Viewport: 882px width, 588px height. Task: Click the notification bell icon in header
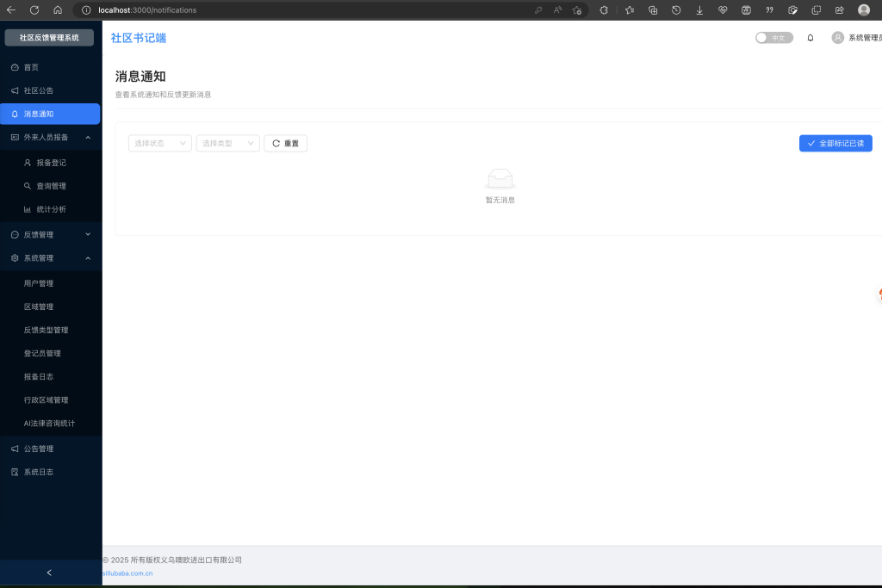810,38
